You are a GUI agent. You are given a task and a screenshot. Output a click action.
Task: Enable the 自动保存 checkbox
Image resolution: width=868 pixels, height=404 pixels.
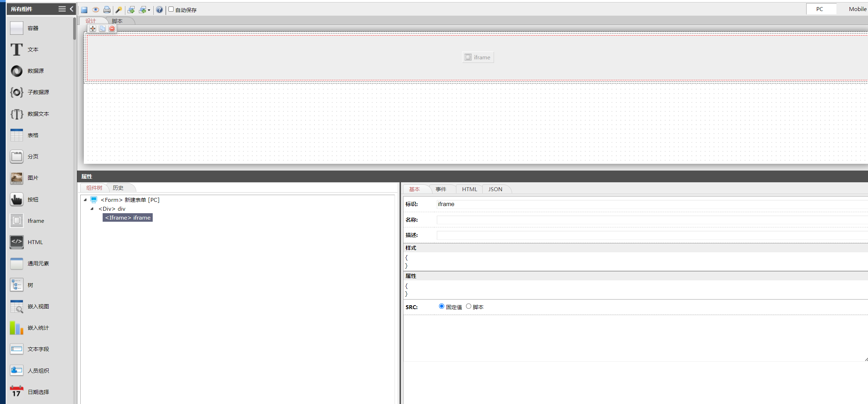pos(171,9)
